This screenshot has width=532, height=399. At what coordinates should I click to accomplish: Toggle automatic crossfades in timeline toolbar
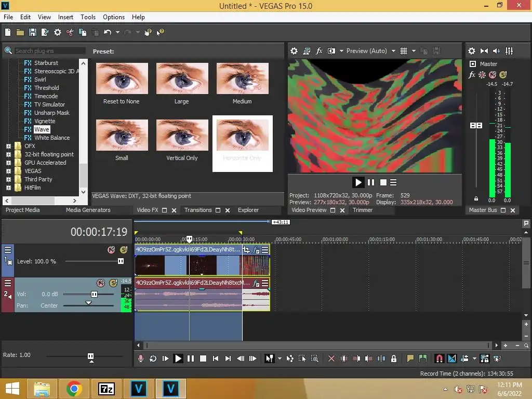point(452,358)
